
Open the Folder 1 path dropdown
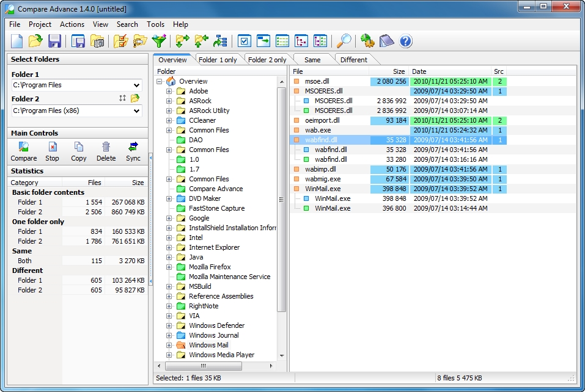point(136,85)
